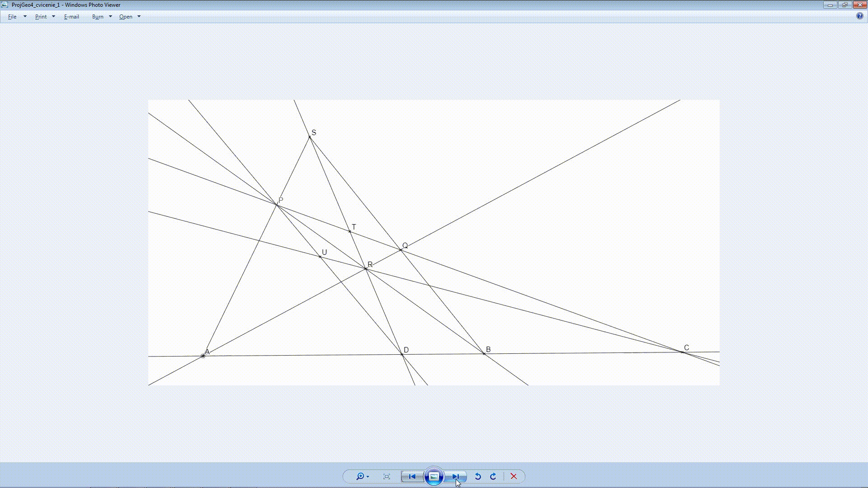Go to the previous photo
This screenshot has width=868, height=488.
[412, 476]
